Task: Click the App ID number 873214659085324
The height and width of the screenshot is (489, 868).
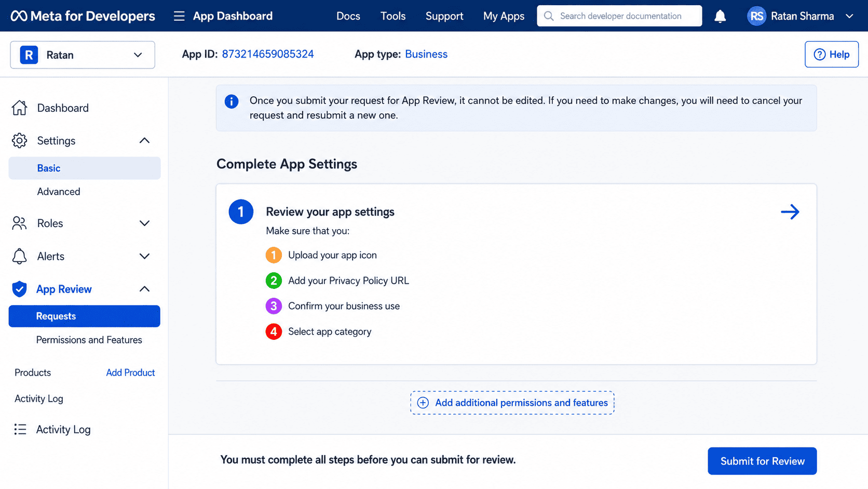Action: (268, 54)
